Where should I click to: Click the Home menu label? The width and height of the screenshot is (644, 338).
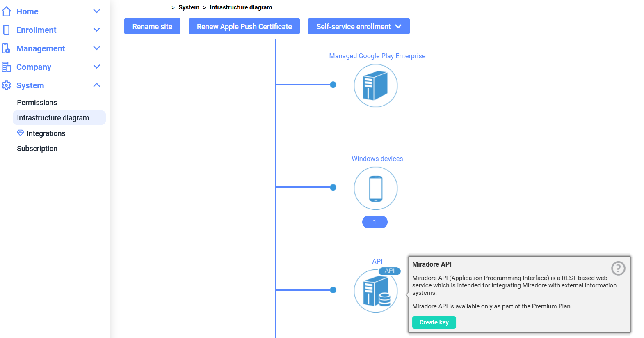click(x=27, y=11)
